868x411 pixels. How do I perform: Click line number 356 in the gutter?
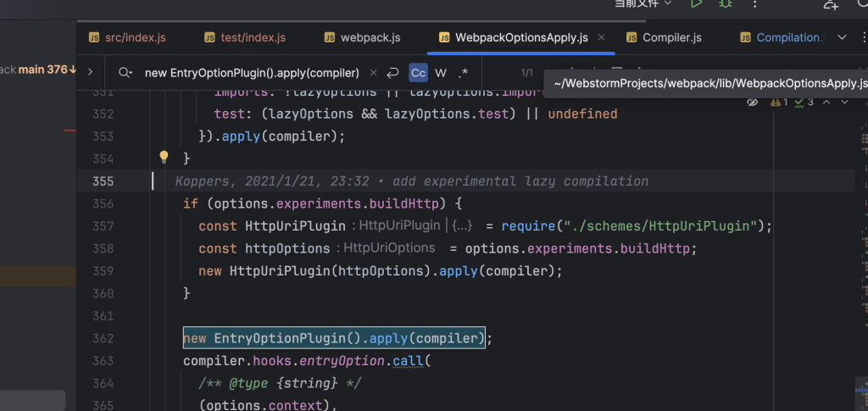pyautogui.click(x=103, y=204)
